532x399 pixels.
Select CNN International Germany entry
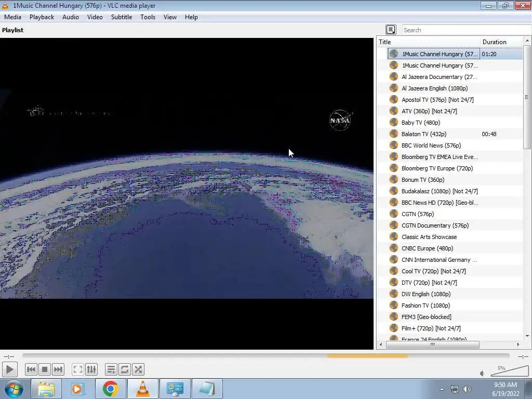450,260
